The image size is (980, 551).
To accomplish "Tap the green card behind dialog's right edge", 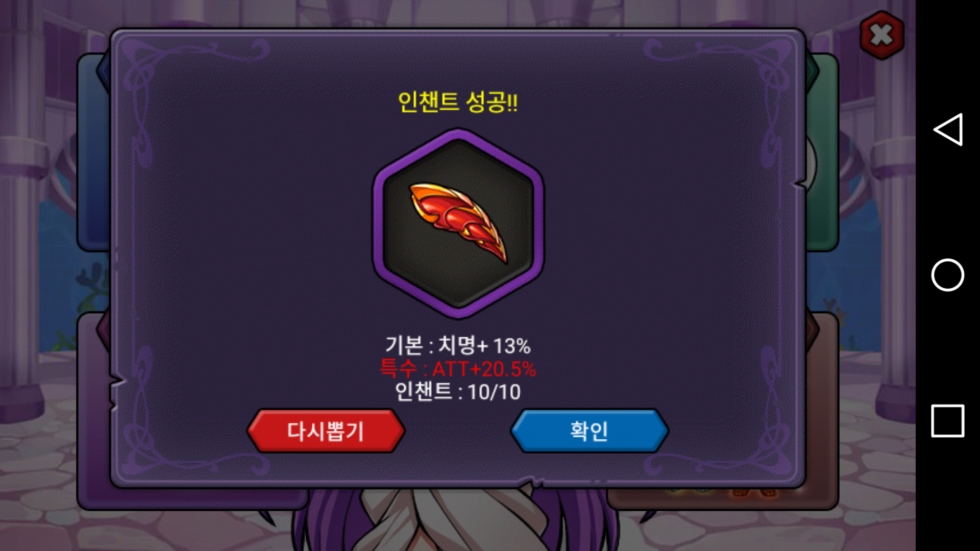I will click(x=823, y=153).
